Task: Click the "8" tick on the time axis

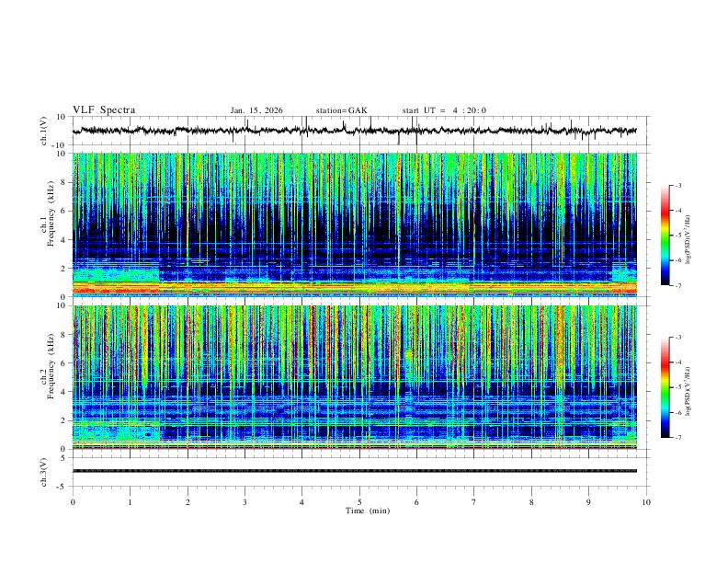Action: [531, 502]
